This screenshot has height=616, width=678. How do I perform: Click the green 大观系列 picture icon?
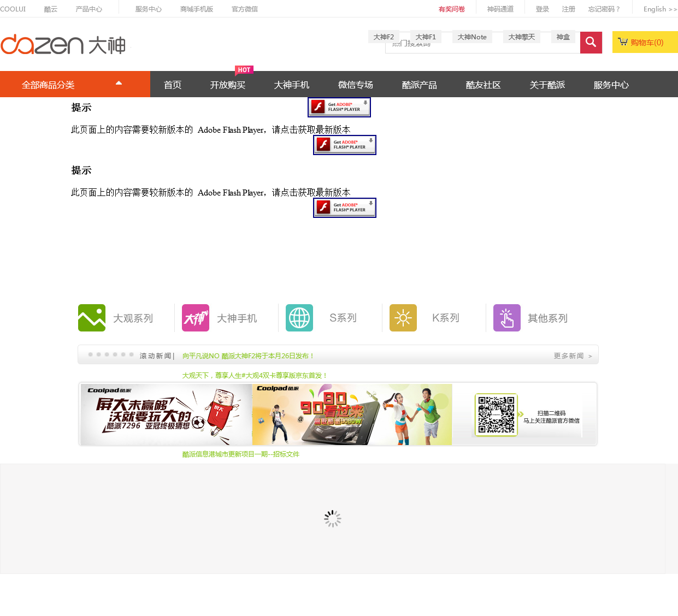(x=92, y=318)
